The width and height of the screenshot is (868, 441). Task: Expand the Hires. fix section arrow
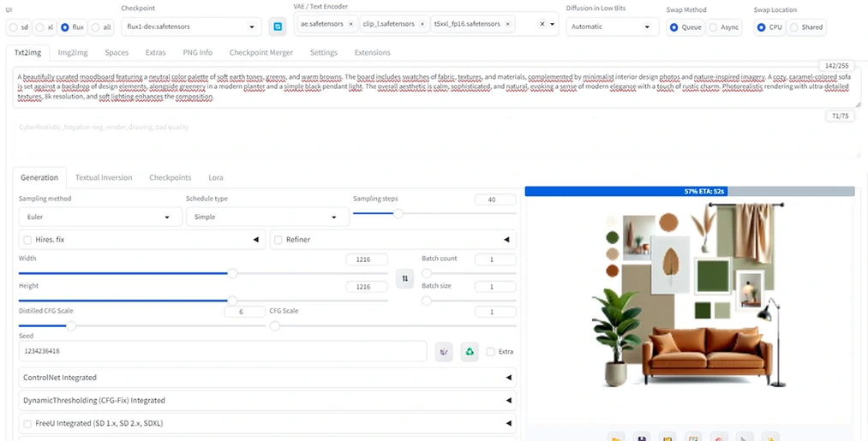[255, 240]
